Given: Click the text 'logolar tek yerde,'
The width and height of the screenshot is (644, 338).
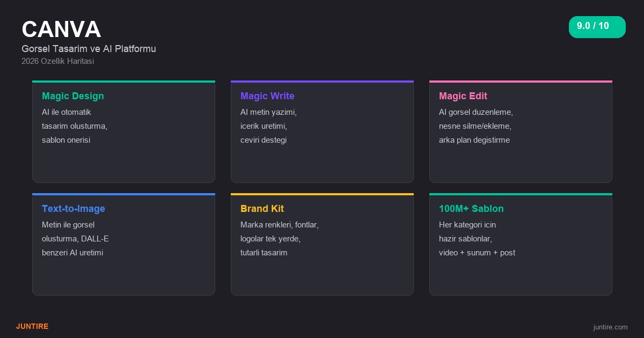Looking at the screenshot, I should tap(270, 239).
